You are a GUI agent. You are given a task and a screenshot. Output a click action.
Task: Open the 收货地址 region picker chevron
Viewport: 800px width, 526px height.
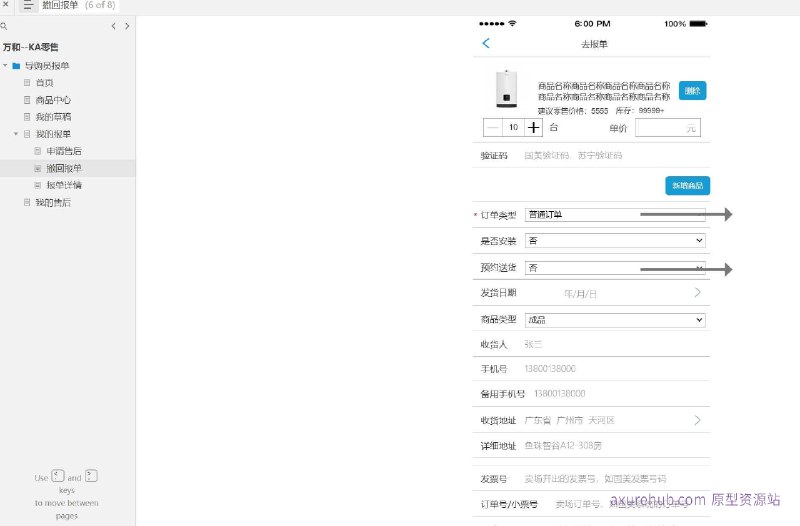coord(697,420)
